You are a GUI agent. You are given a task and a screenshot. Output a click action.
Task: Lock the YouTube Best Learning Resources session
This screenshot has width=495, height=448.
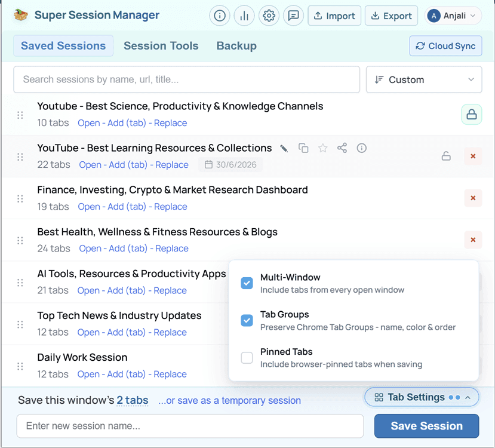(446, 156)
